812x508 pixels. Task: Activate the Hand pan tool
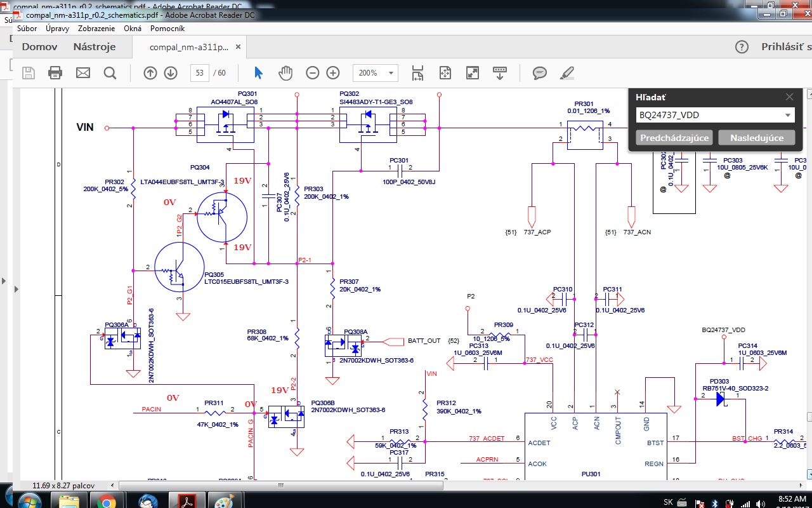[x=285, y=73]
